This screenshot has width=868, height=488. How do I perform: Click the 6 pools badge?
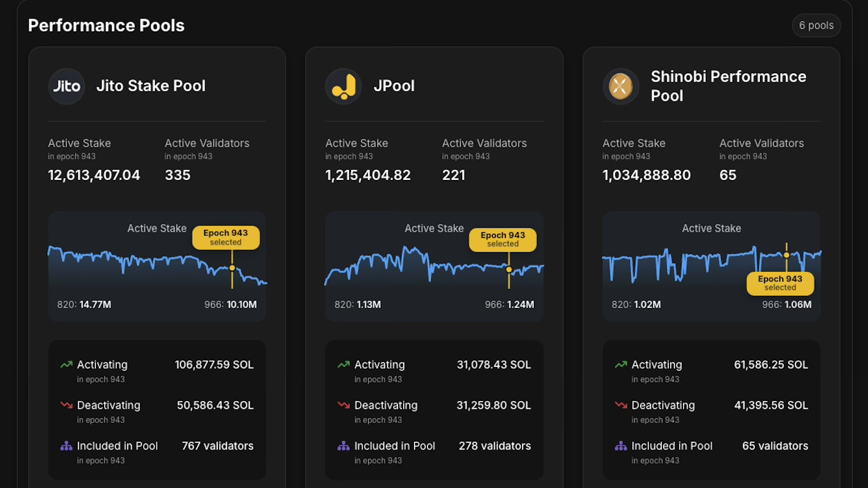[816, 25]
